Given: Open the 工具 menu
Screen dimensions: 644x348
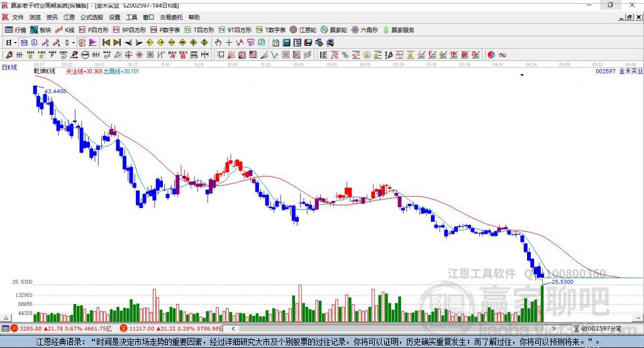Looking at the screenshot, I should pos(131,17).
